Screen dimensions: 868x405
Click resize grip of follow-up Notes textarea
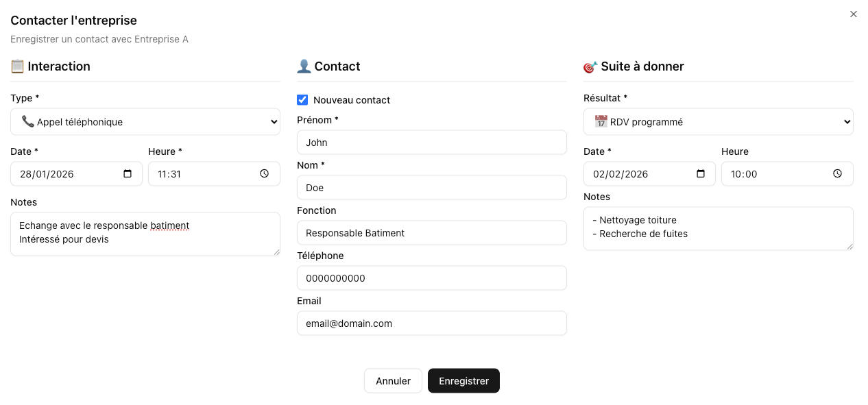[850, 247]
